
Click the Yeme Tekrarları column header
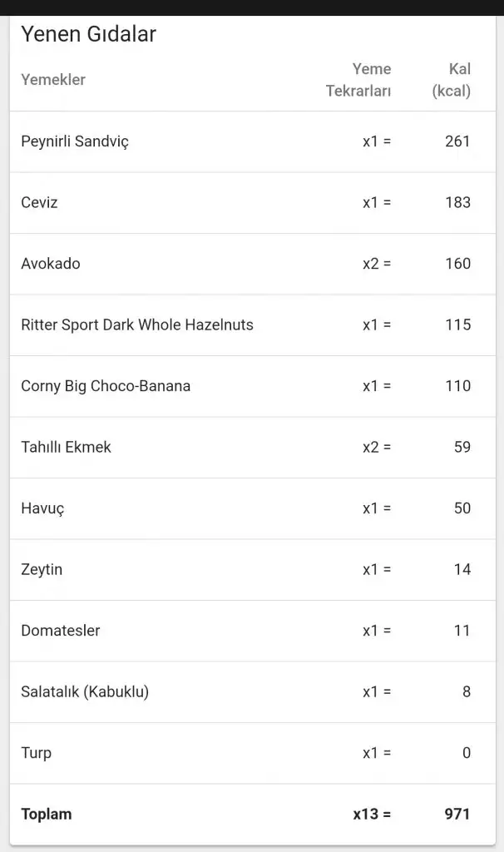(358, 80)
